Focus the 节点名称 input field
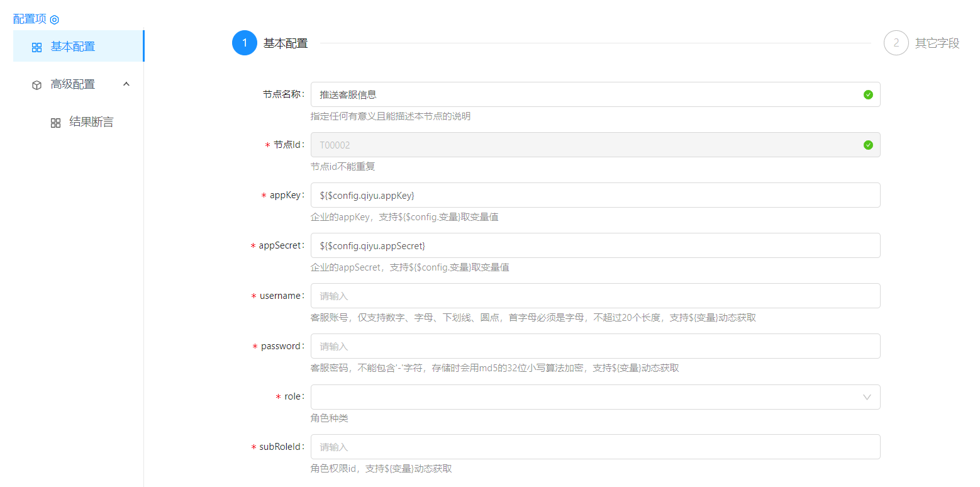The image size is (980, 487). point(585,94)
